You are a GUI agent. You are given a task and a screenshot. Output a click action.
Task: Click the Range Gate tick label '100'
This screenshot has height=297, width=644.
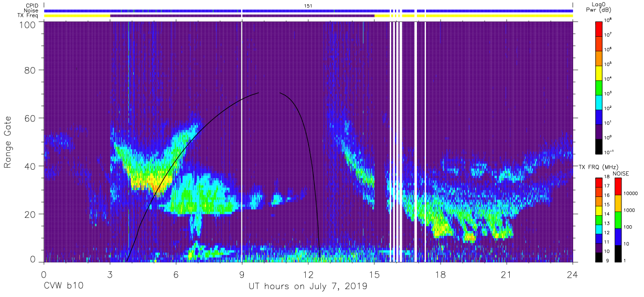tap(27, 25)
